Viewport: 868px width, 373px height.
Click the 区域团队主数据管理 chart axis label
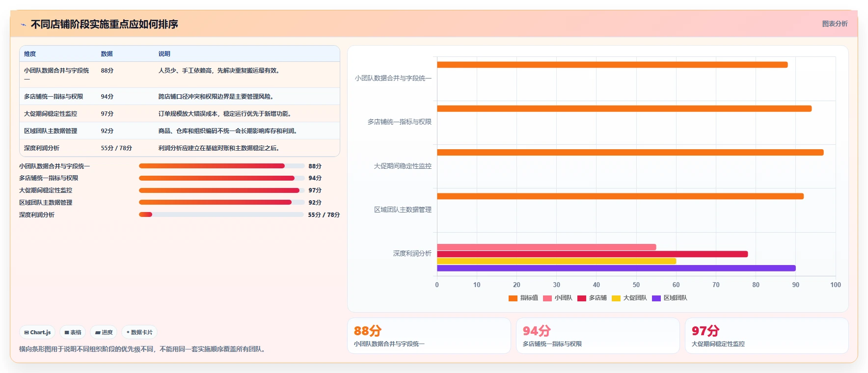403,210
